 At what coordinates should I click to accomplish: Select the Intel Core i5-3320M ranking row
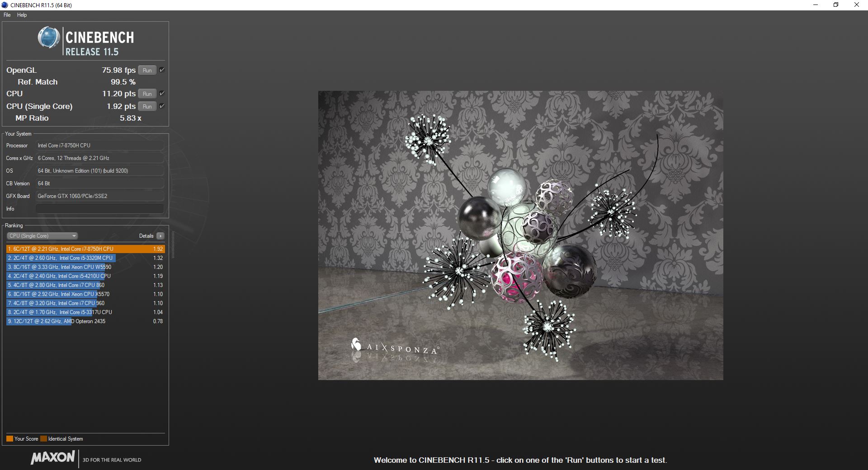point(85,258)
